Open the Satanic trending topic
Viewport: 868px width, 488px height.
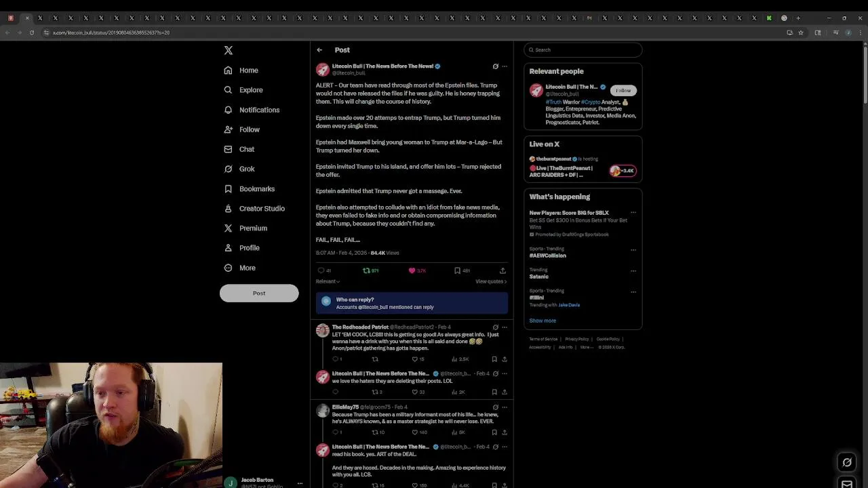539,277
